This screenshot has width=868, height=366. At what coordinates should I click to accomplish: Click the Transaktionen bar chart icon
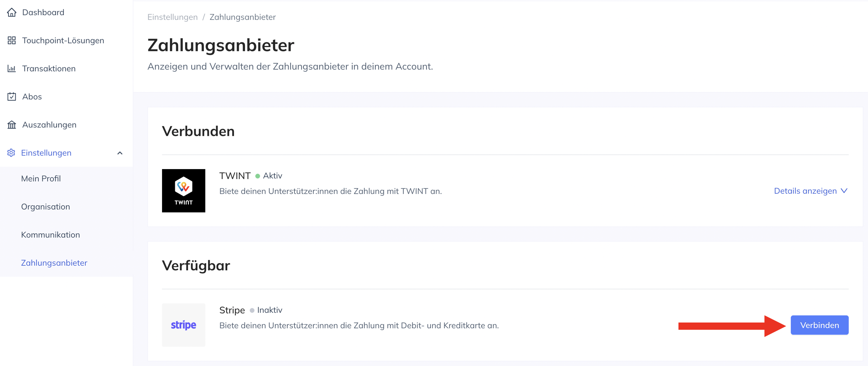coord(11,69)
